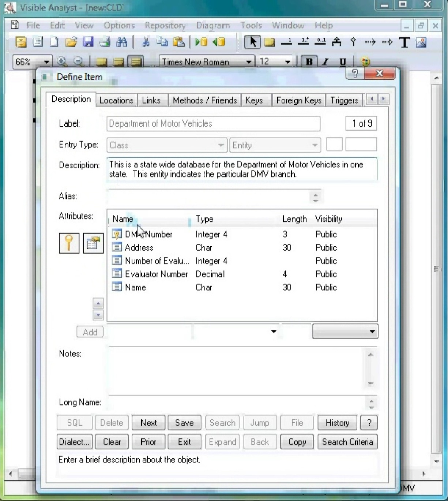Switch to the Foreign Keys tab
Viewport: 448px width, 501px height.
click(x=298, y=100)
